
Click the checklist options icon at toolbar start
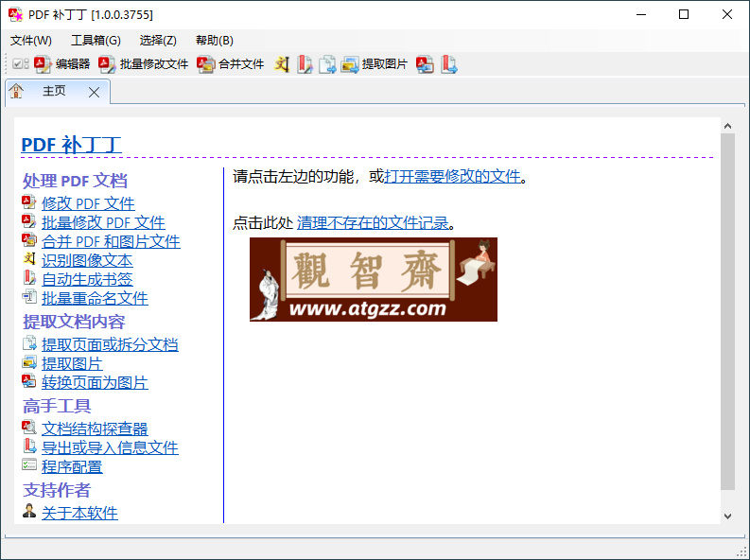(21, 64)
